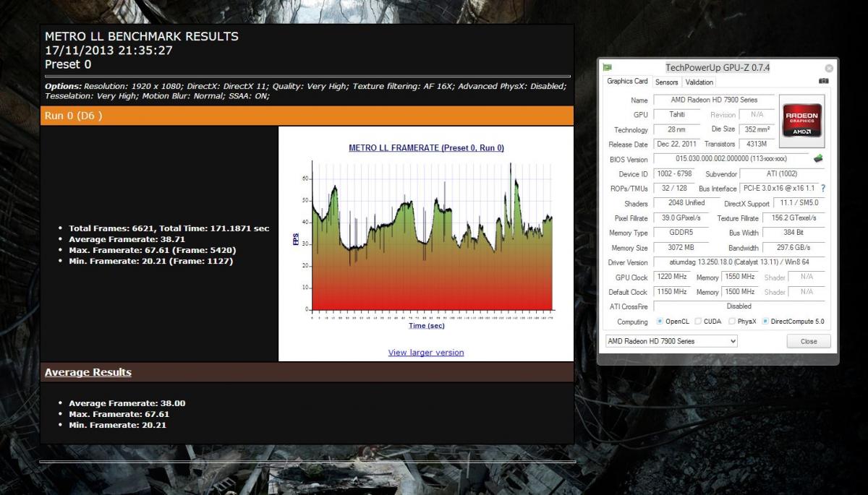The image size is (868, 495).
Task: Click the Average Results heading
Action: tap(88, 372)
